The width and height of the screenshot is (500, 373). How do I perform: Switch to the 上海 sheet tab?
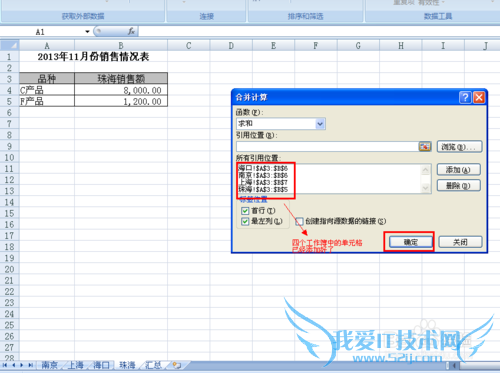coord(75,365)
